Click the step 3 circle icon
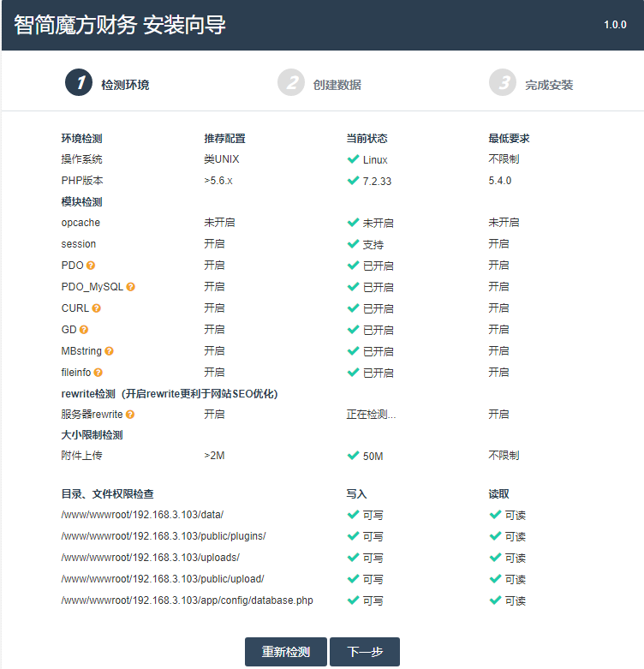Viewport: 644px width, 669px height. tap(503, 82)
